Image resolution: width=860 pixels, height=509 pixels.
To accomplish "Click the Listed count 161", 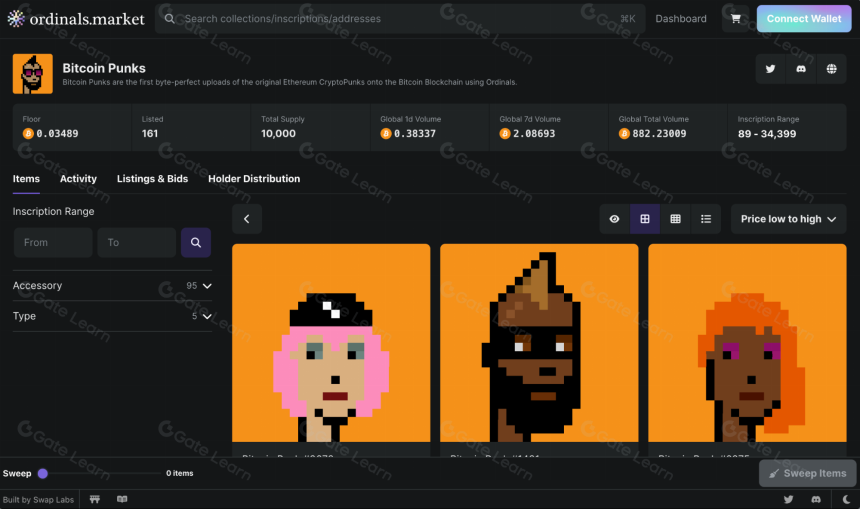I will point(150,133).
